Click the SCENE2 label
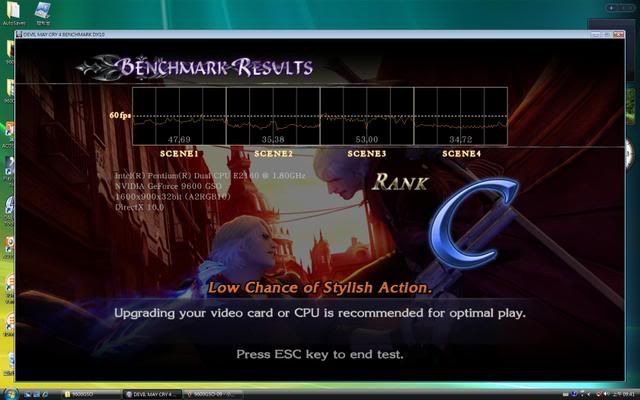Viewport: 640px width, 400px height. [273, 154]
